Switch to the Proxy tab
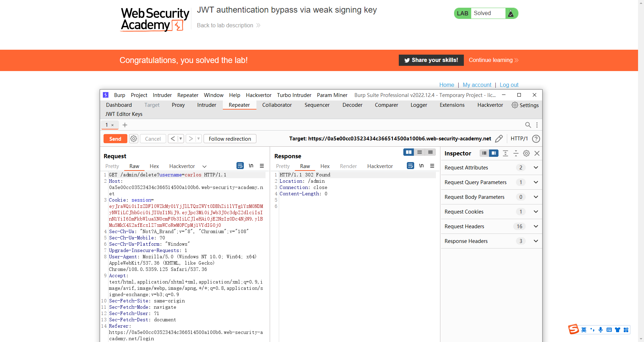The image size is (644, 342). [x=178, y=105]
